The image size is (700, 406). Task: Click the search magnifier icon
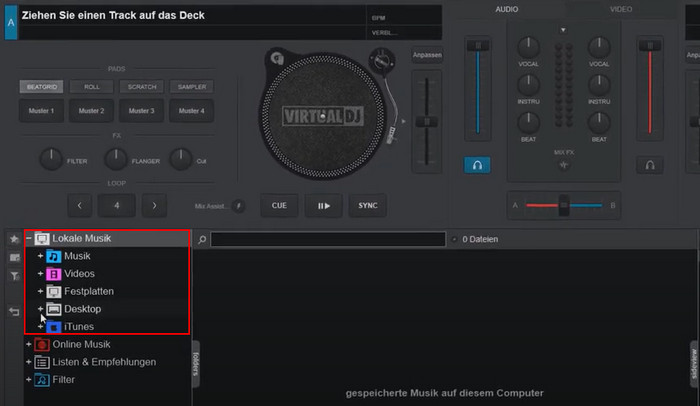click(x=202, y=240)
